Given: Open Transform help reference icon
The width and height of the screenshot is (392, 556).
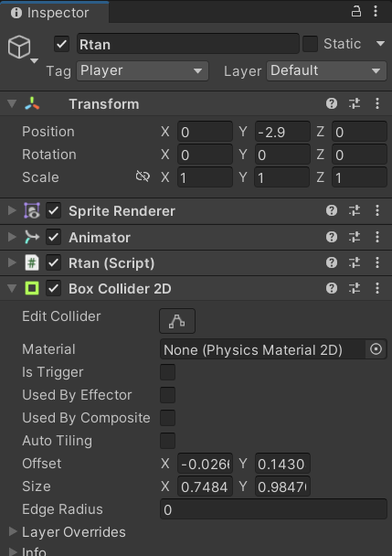Looking at the screenshot, I should (332, 103).
